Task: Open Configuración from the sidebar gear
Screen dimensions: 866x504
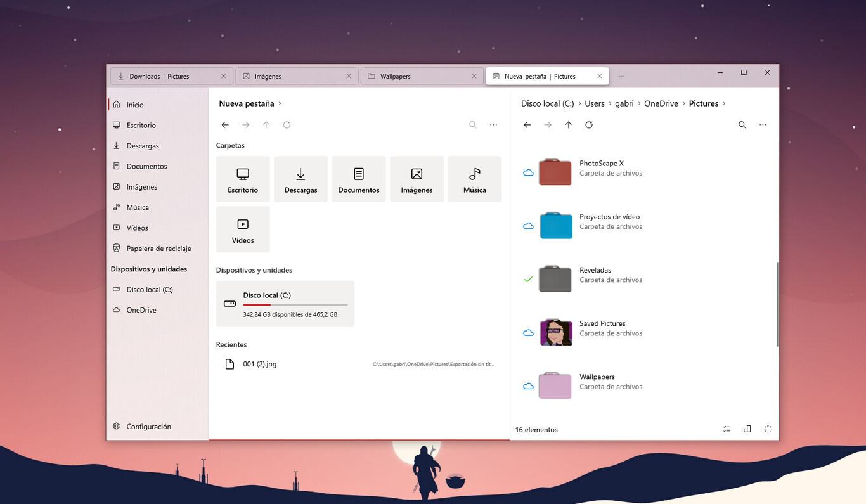Action: coord(147,426)
